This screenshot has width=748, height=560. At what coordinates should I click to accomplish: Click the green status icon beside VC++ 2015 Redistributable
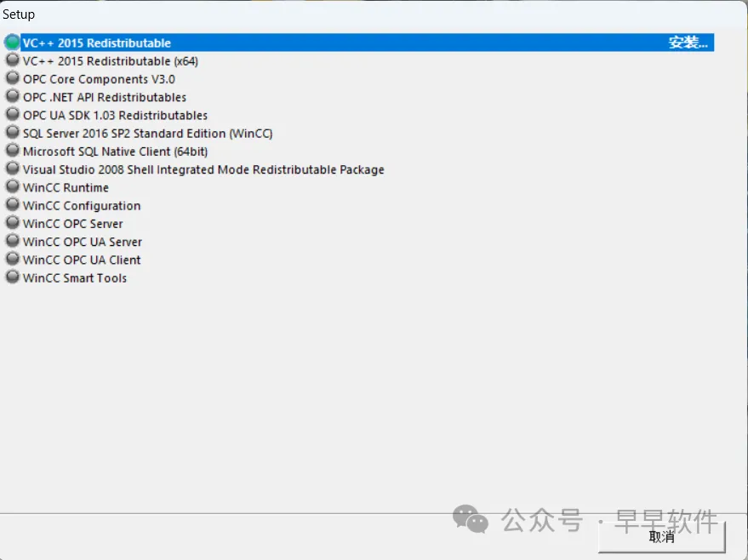tap(13, 42)
